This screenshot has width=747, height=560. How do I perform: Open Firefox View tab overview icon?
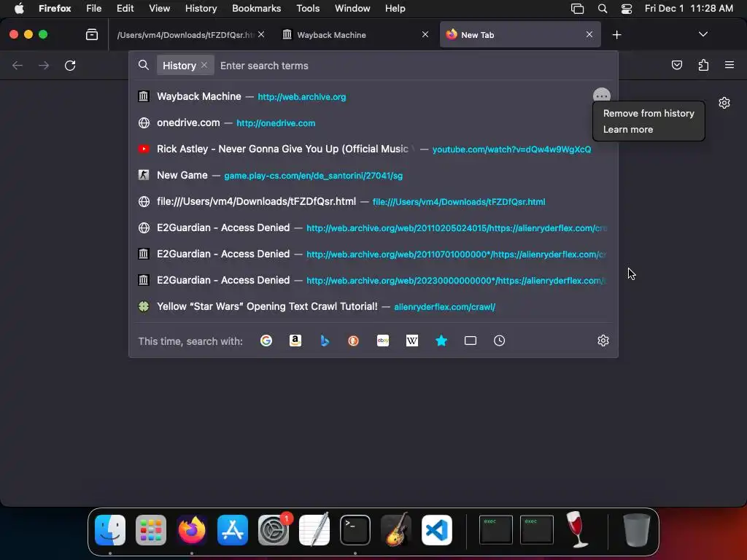(x=92, y=35)
